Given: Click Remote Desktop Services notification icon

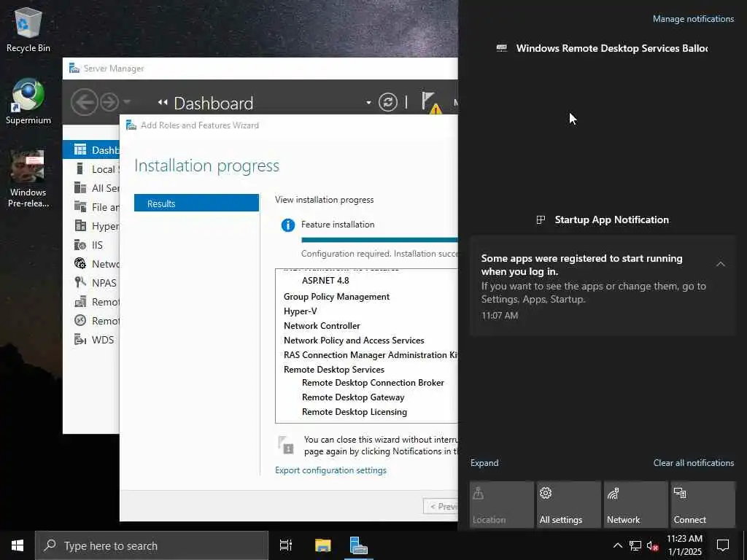Looking at the screenshot, I should click(502, 48).
